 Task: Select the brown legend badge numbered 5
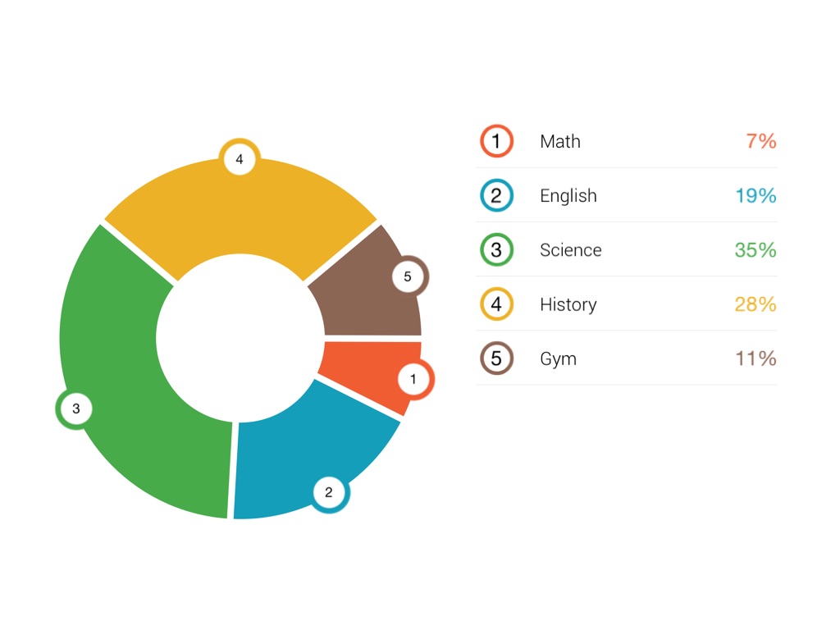pyautogui.click(x=496, y=358)
